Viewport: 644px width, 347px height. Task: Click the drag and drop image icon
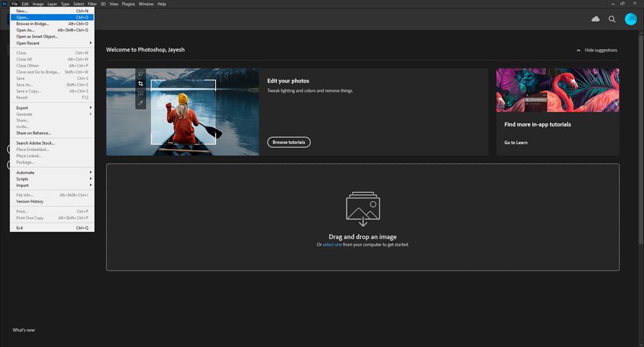click(x=363, y=209)
